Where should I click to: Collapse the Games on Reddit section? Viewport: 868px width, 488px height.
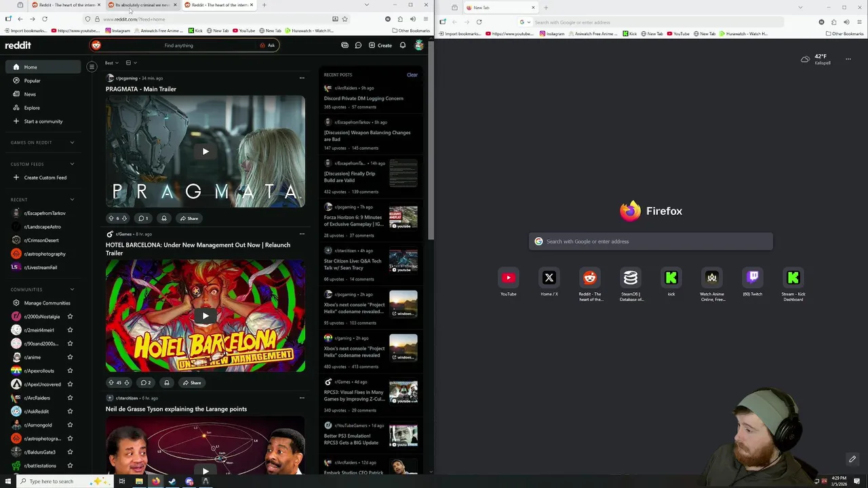click(x=72, y=142)
